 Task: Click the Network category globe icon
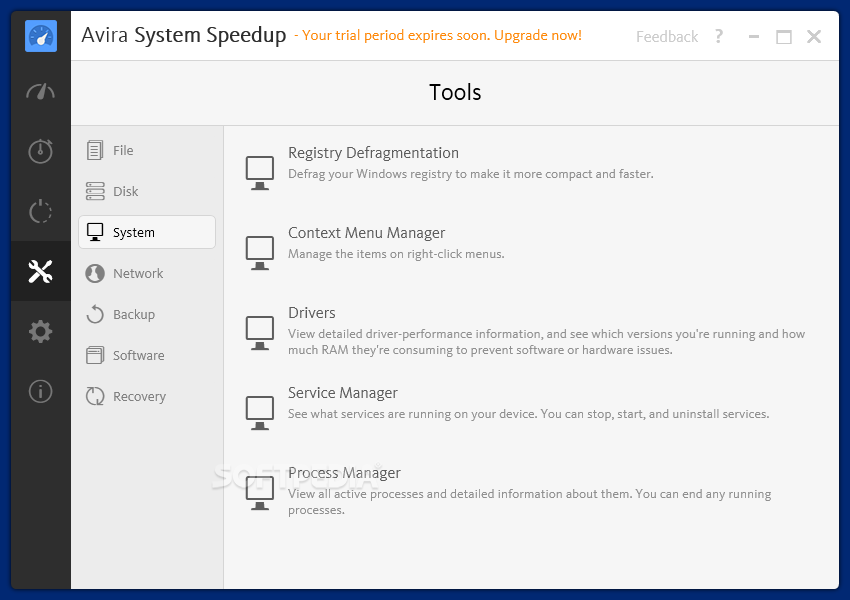(95, 273)
